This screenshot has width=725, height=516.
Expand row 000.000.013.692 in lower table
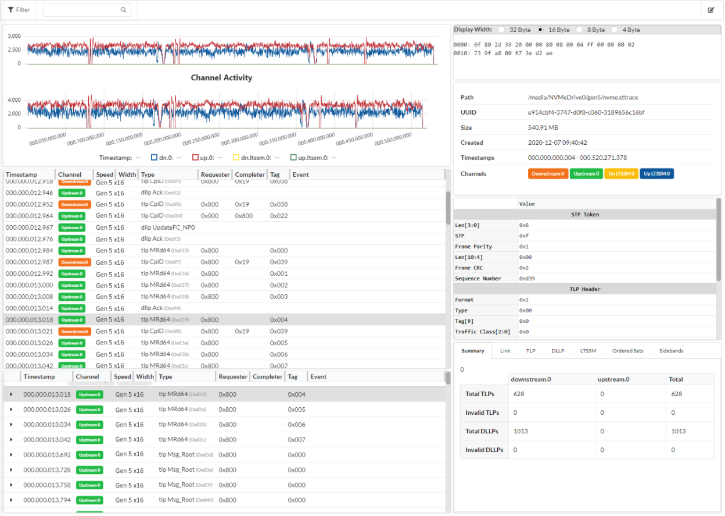(11, 455)
